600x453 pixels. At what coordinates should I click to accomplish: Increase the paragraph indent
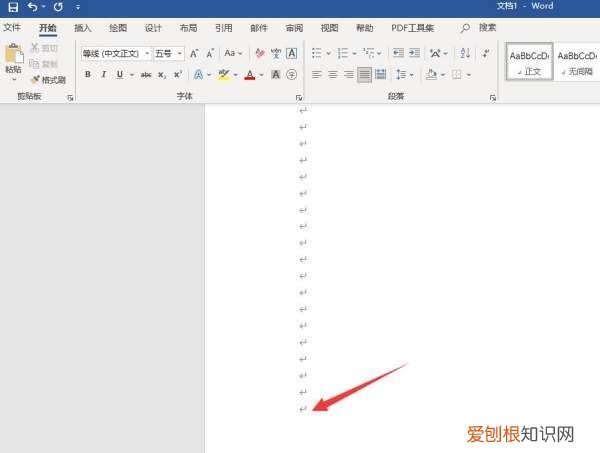pyautogui.click(x=414, y=53)
